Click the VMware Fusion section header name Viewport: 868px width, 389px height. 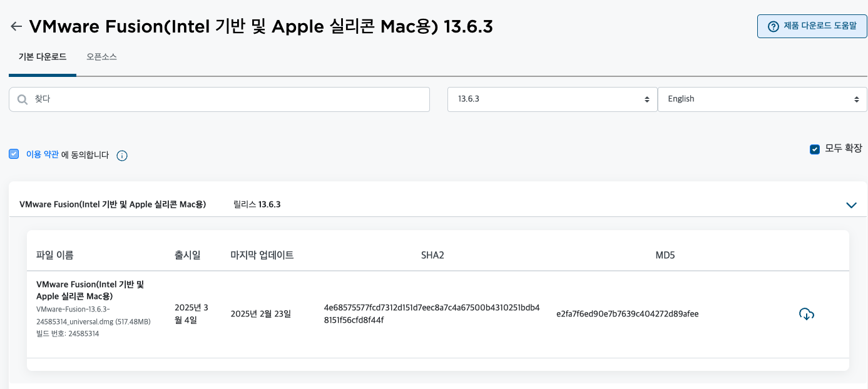point(113,205)
